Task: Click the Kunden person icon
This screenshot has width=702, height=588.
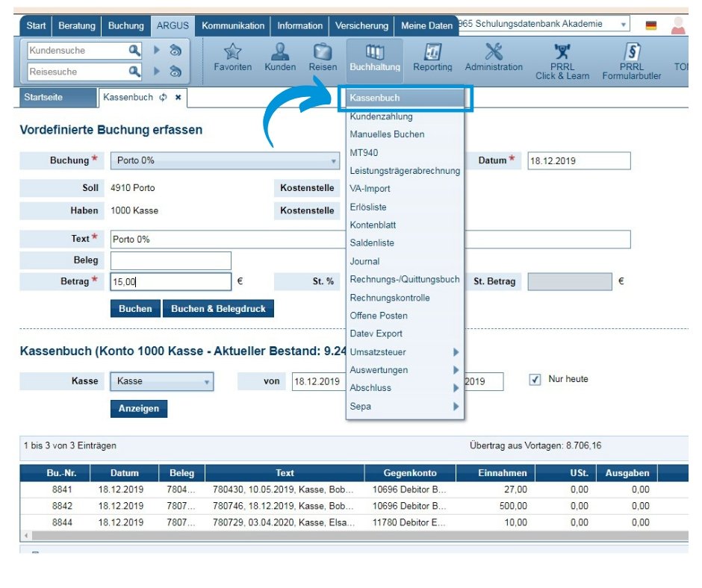Action: tap(280, 53)
